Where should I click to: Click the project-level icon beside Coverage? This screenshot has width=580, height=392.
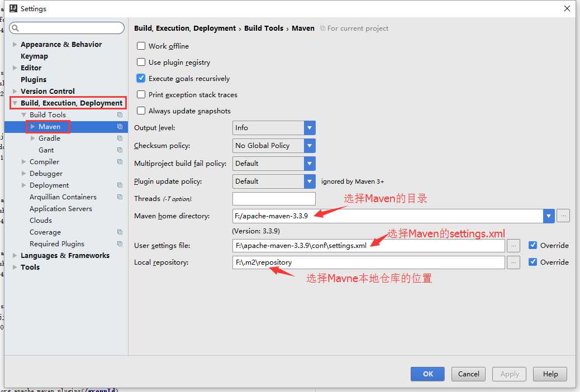(120, 232)
